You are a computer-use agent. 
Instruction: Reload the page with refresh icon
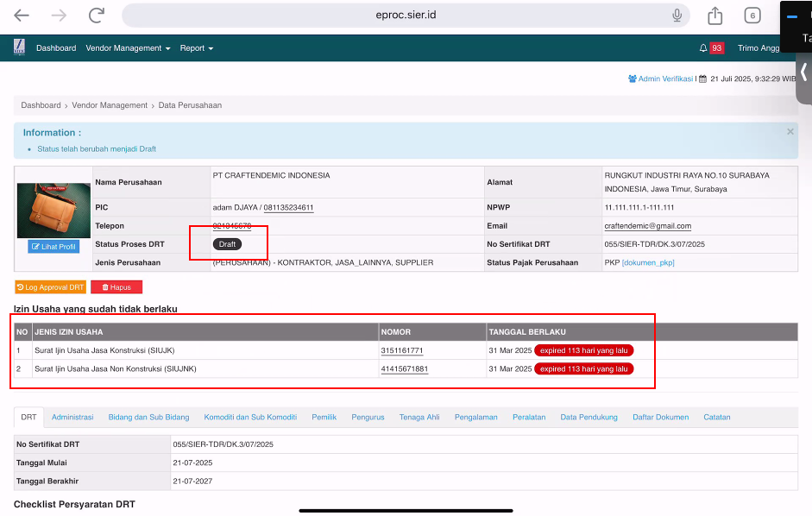[97, 16]
